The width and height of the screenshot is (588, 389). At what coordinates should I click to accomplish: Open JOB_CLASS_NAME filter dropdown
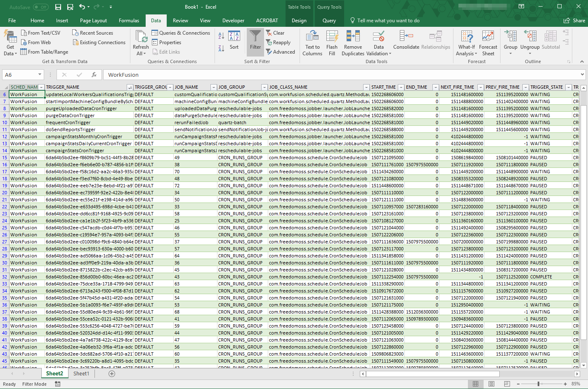[x=366, y=87]
